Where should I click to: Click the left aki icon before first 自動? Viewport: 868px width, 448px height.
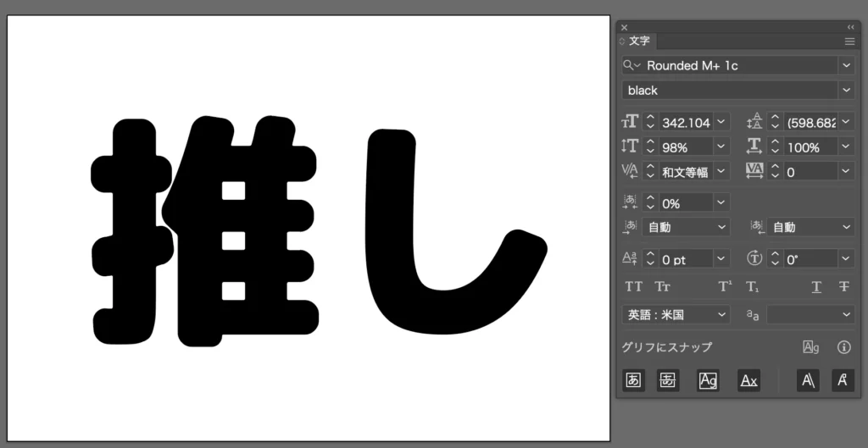[630, 227]
